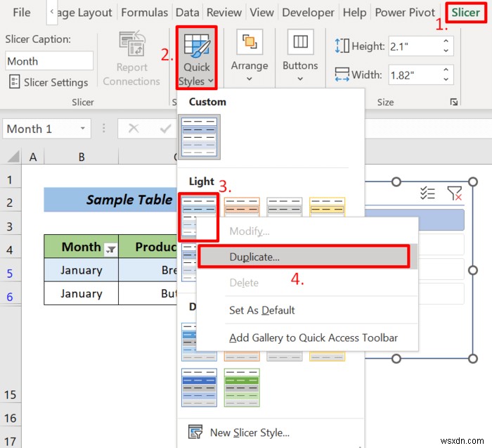Open the Page Layout ribbon tab
Screen dimensions: 492x448
pos(85,13)
